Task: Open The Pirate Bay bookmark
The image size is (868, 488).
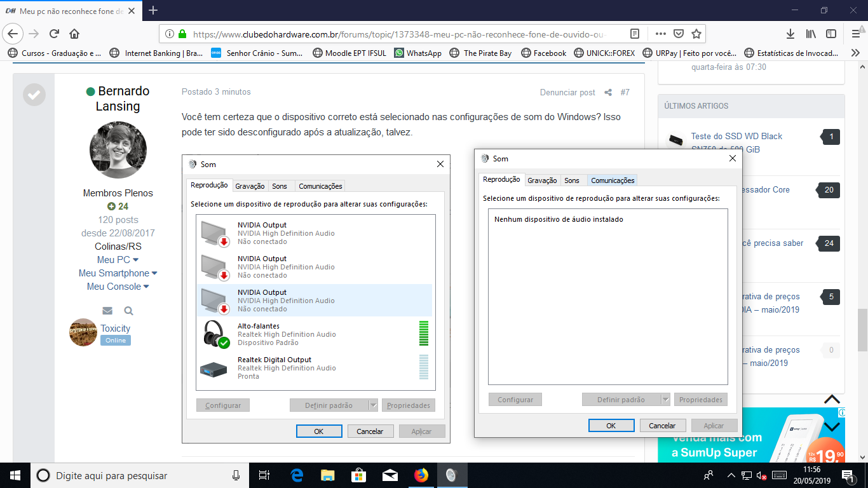Action: 480,53
